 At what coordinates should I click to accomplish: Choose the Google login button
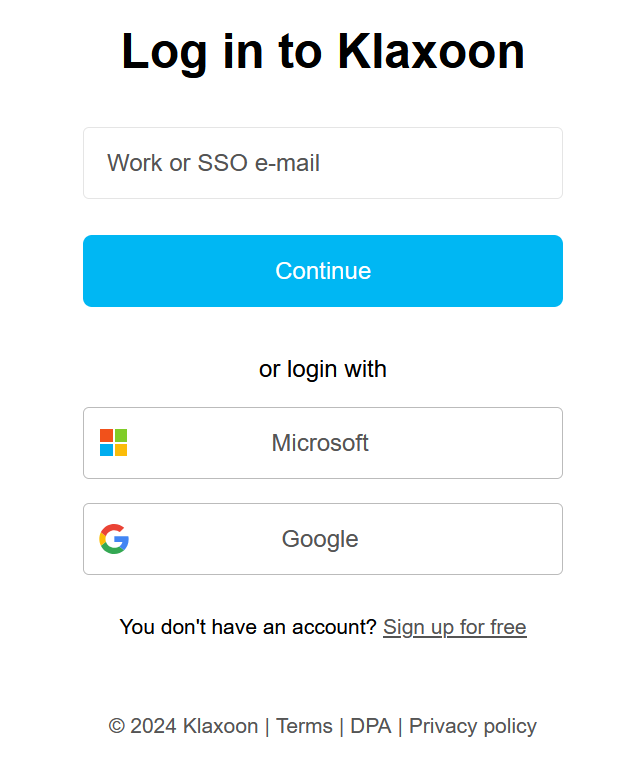pos(322,539)
